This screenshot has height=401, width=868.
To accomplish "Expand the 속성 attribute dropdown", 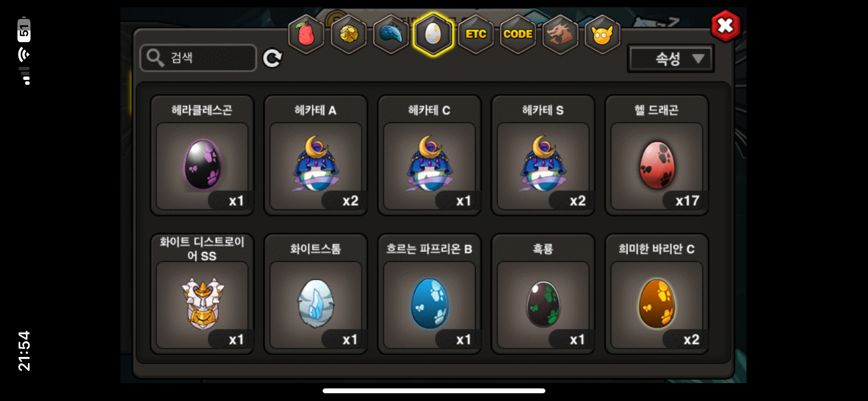I will (x=671, y=59).
